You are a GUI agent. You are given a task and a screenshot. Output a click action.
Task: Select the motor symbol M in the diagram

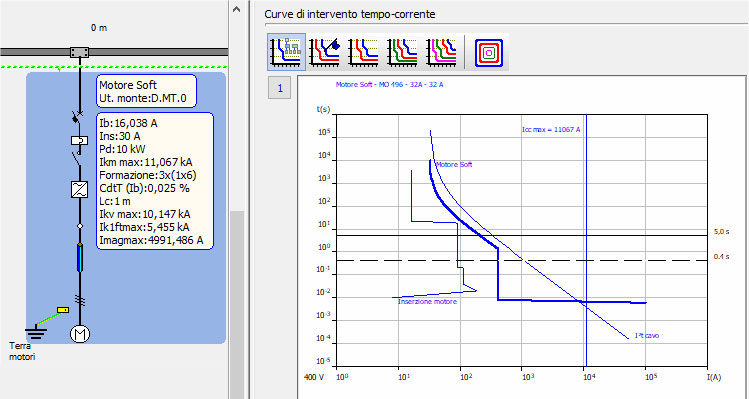click(80, 334)
